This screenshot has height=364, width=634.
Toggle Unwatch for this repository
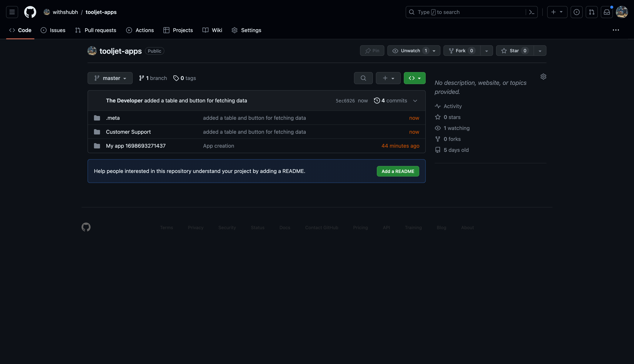(x=410, y=51)
